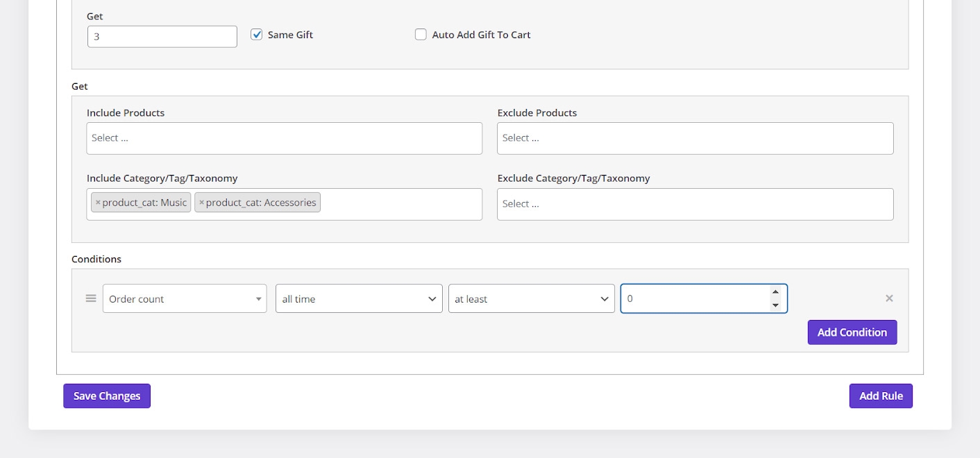Open the Order count condition dropdown
Screen dimensions: 980x458
click(x=185, y=299)
